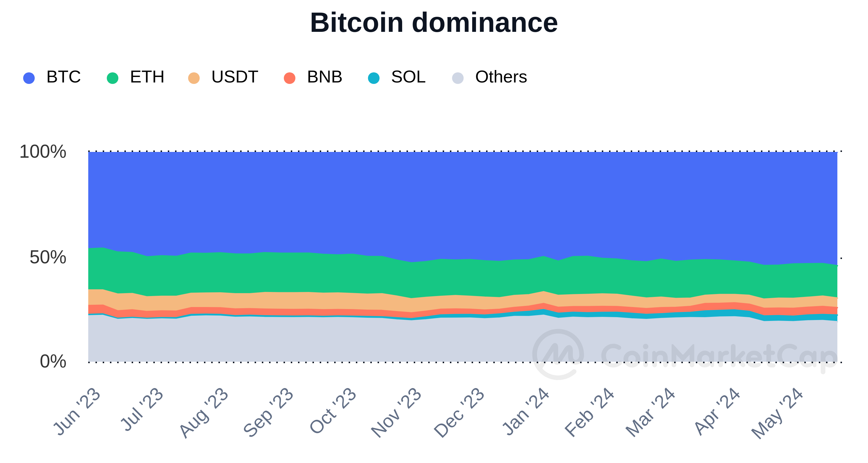The image size is (868, 463).
Task: Click the "Bitcoin dominance" chart title
Action: pyautogui.click(x=434, y=23)
